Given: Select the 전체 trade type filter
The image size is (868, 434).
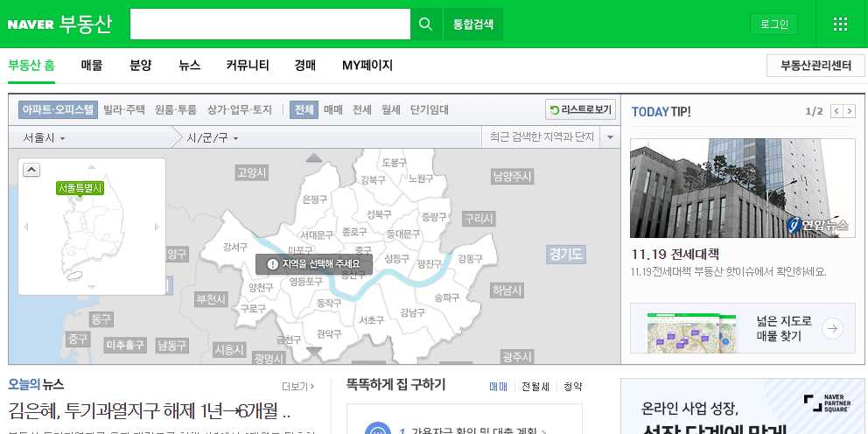Looking at the screenshot, I should coord(304,109).
